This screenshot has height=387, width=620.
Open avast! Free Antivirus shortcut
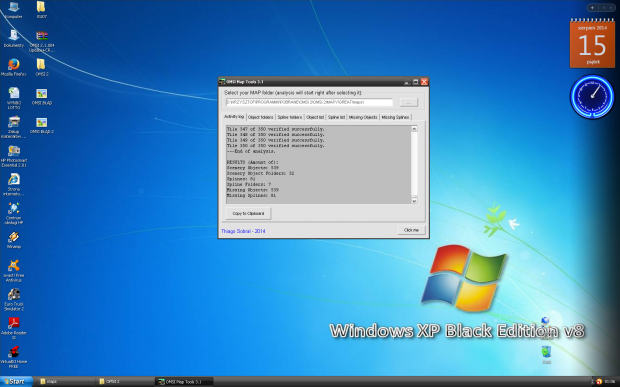tap(14, 271)
